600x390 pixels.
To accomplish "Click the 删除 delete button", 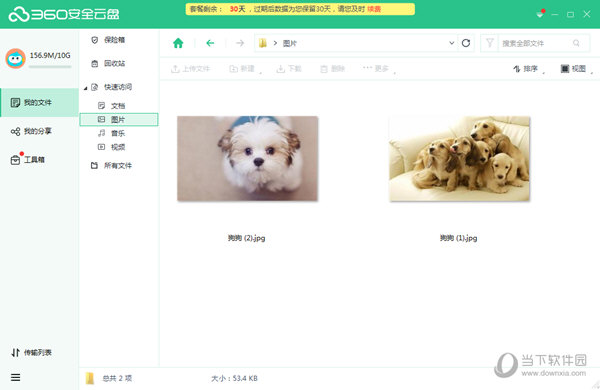I will (x=332, y=69).
